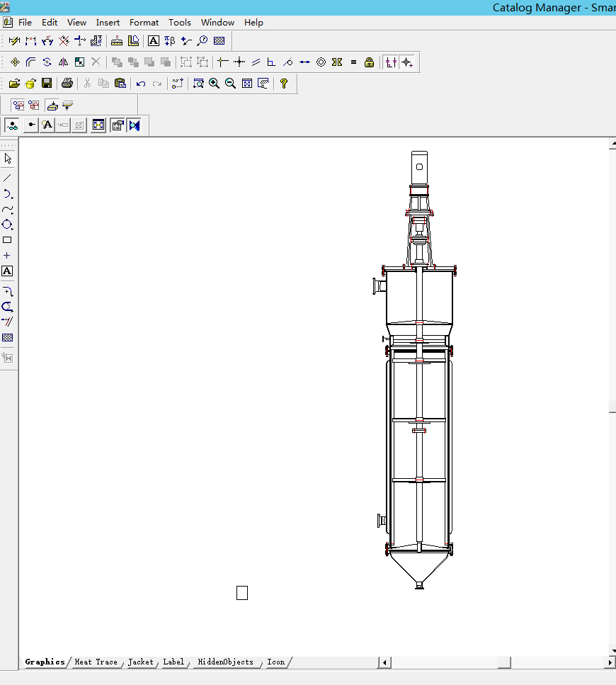Click the Open folder icon
The width and height of the screenshot is (616, 685).
tap(14, 84)
